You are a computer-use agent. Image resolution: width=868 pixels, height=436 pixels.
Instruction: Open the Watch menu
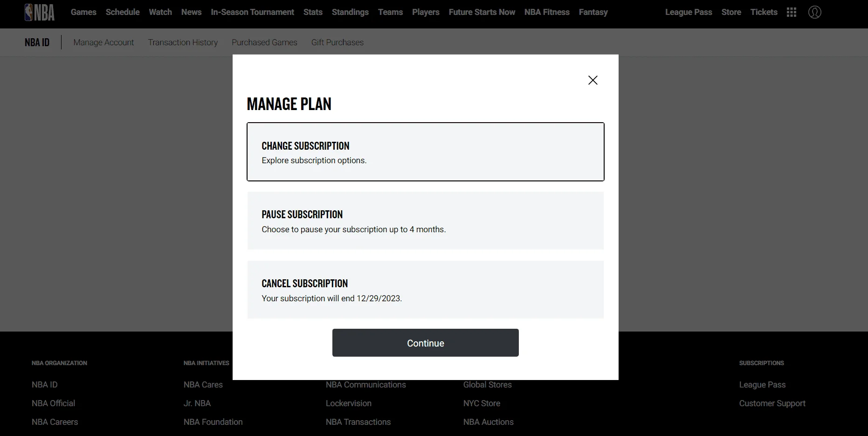(x=160, y=12)
